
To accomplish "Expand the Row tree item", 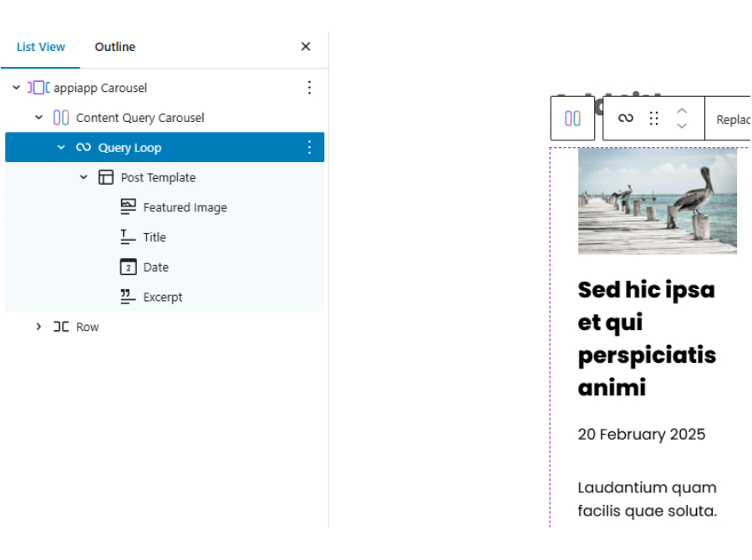I will [38, 327].
